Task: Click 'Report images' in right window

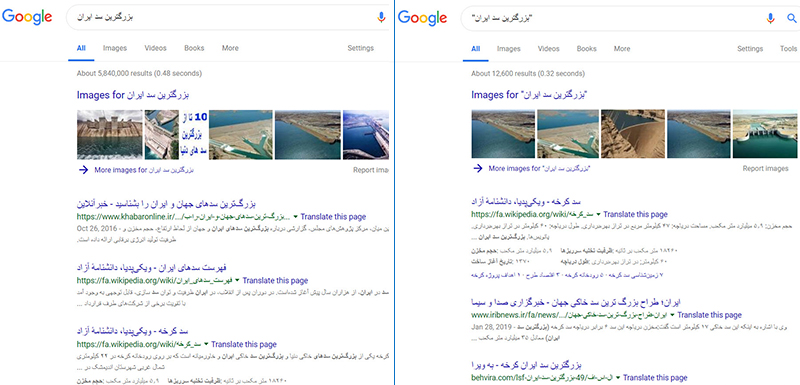Action: coord(765,168)
